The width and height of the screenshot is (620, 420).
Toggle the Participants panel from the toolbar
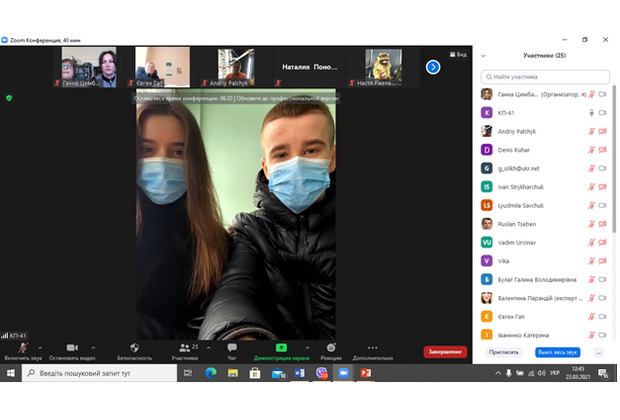point(183,347)
